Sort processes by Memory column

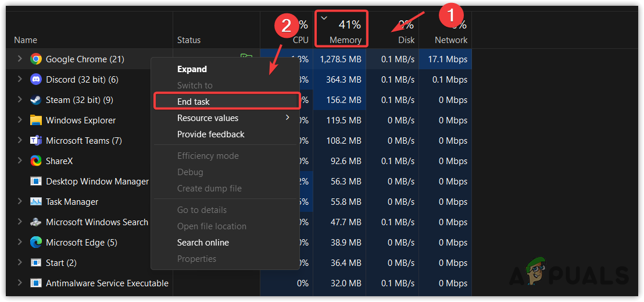345,40
